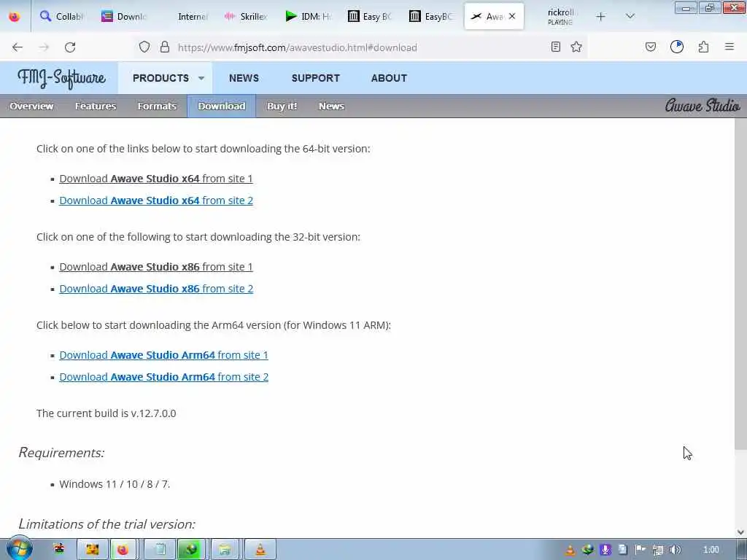This screenshot has height=560, width=747.
Task: Click the VLC tray icon
Action: (x=570, y=550)
